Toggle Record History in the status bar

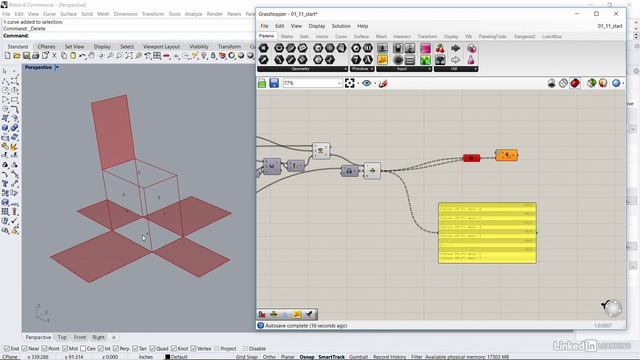[x=389, y=357]
